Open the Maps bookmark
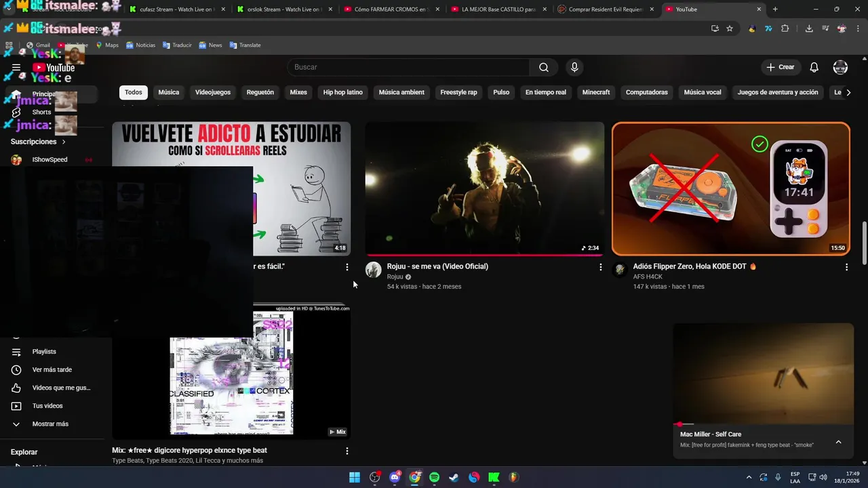 tap(107, 45)
